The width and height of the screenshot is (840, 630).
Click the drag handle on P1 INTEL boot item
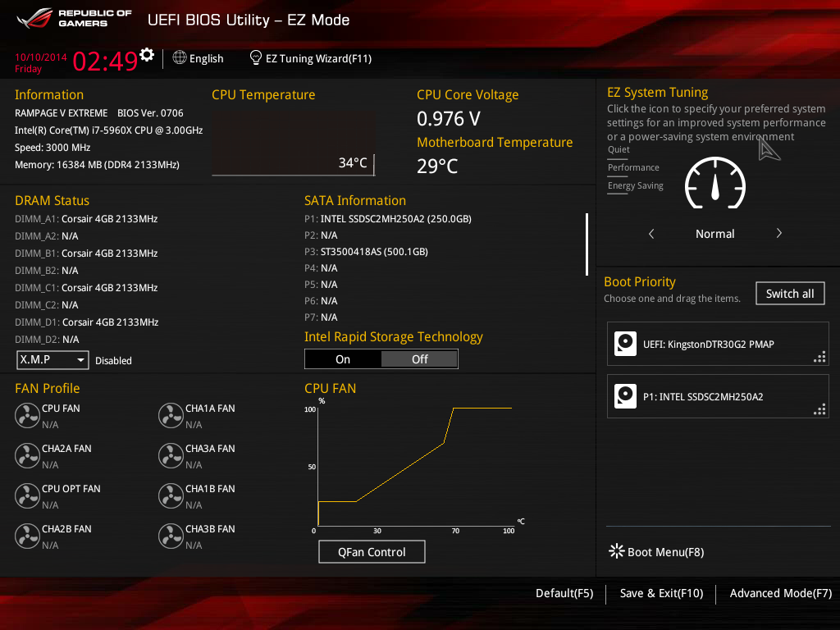coord(819,410)
